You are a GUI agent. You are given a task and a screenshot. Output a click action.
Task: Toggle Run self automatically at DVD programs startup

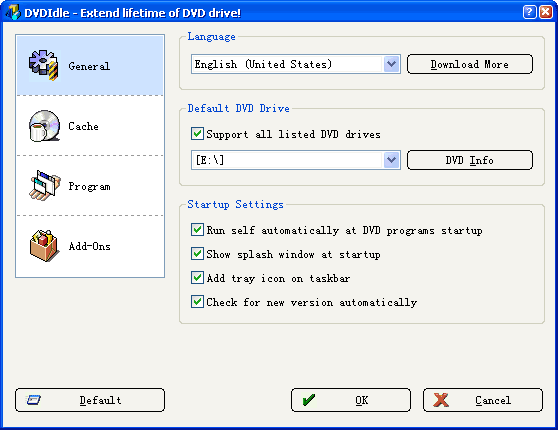pyautogui.click(x=197, y=230)
